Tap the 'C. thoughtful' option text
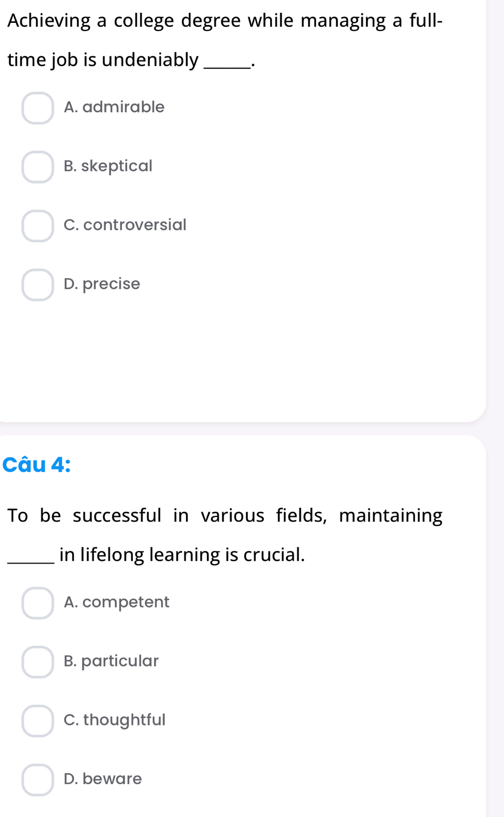This screenshot has width=504, height=817. coord(114,720)
